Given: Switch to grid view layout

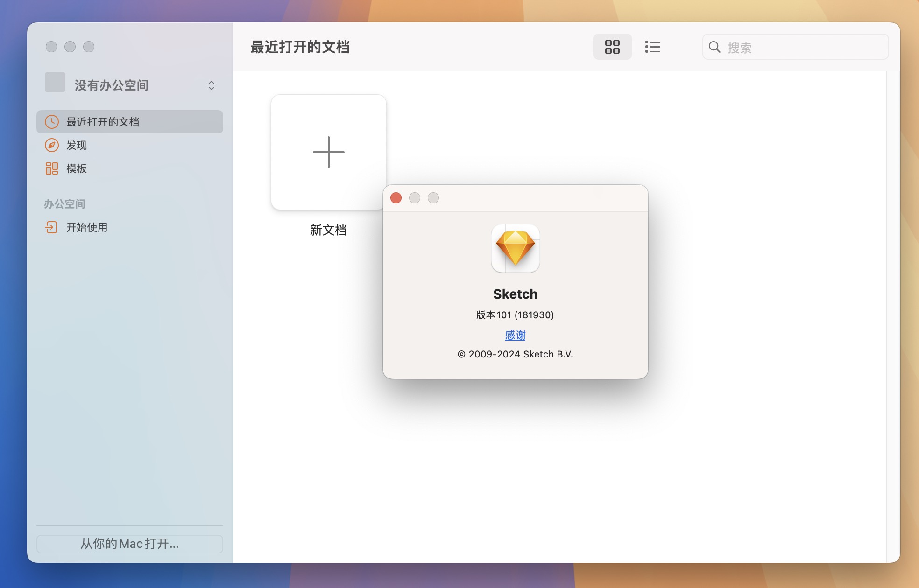Looking at the screenshot, I should [x=612, y=47].
